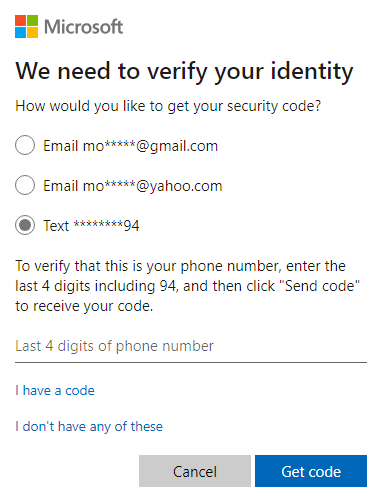Focus the last 4 digits phone field

point(191,347)
